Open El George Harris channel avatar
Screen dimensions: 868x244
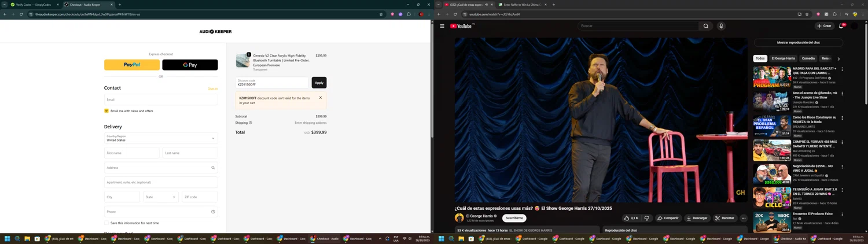pyautogui.click(x=459, y=218)
